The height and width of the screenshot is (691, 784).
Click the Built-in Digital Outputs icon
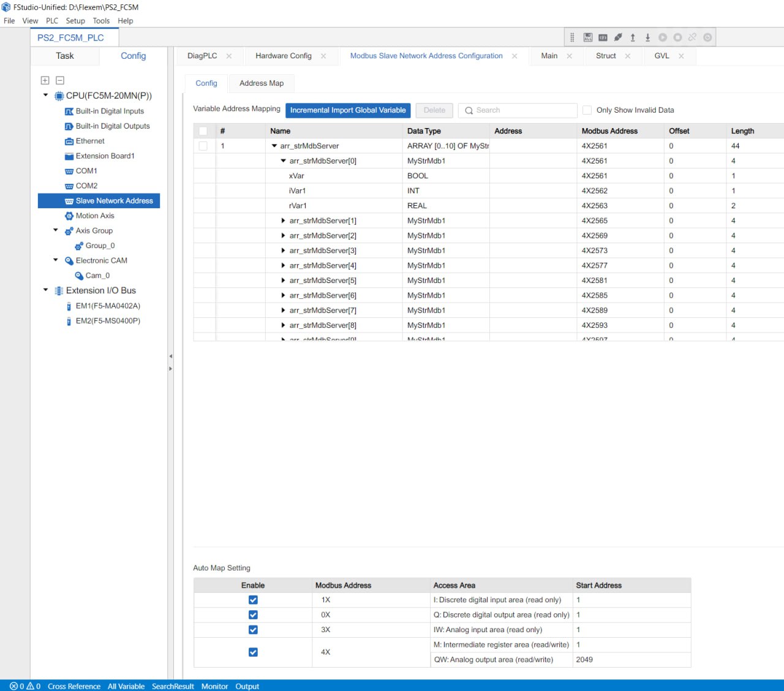69,126
